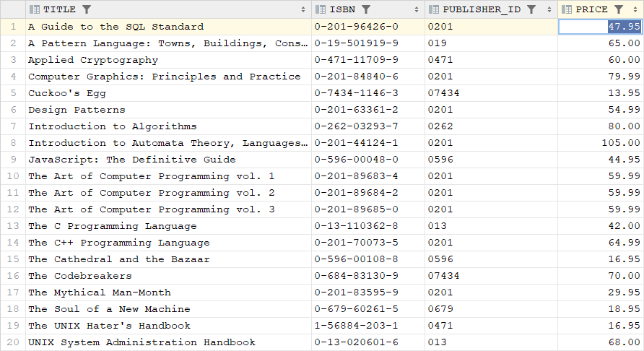Select ISBN cell 0-262-03293-7
This screenshot has height=351, width=644.
click(368, 126)
